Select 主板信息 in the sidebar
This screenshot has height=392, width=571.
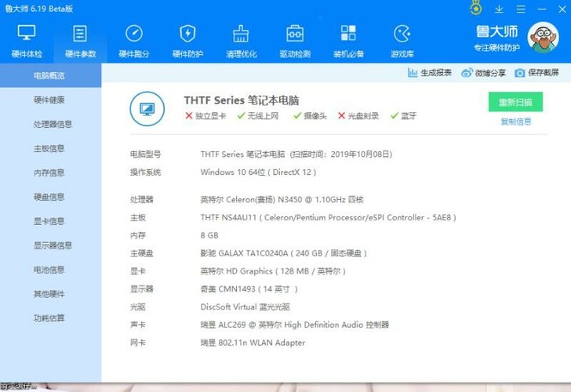pyautogui.click(x=51, y=148)
